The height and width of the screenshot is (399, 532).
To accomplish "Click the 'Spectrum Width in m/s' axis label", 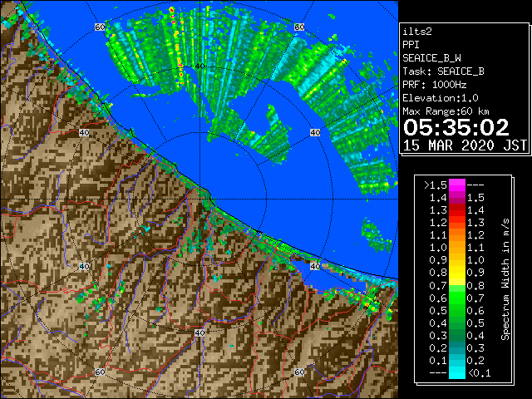I will click(x=505, y=279).
